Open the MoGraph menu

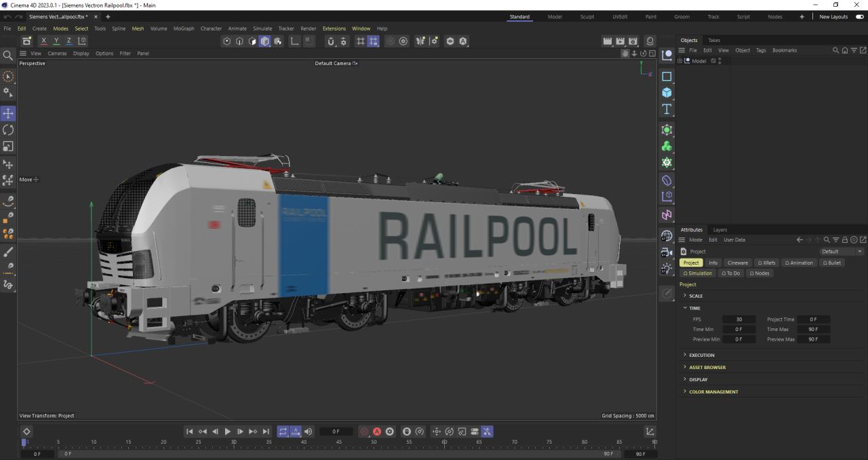(183, 28)
